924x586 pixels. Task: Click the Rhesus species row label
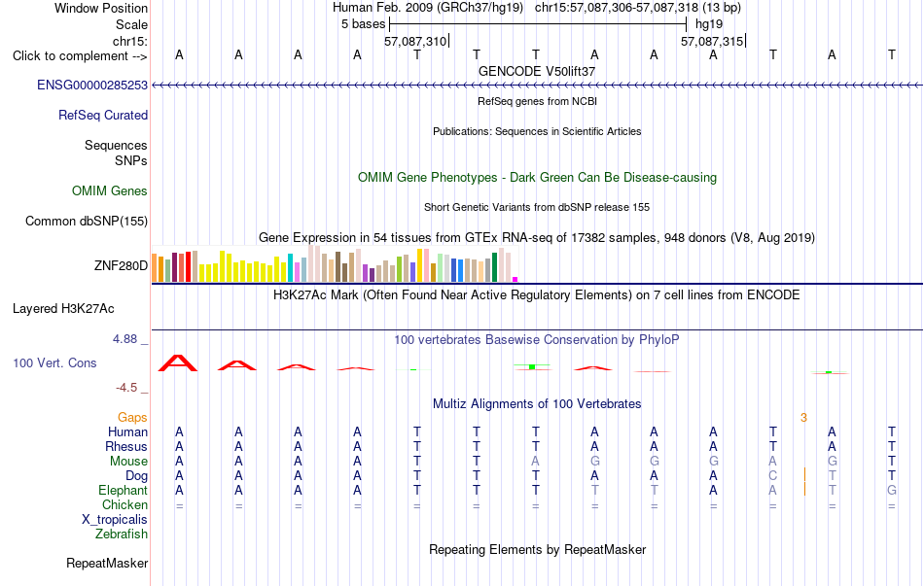(x=126, y=446)
